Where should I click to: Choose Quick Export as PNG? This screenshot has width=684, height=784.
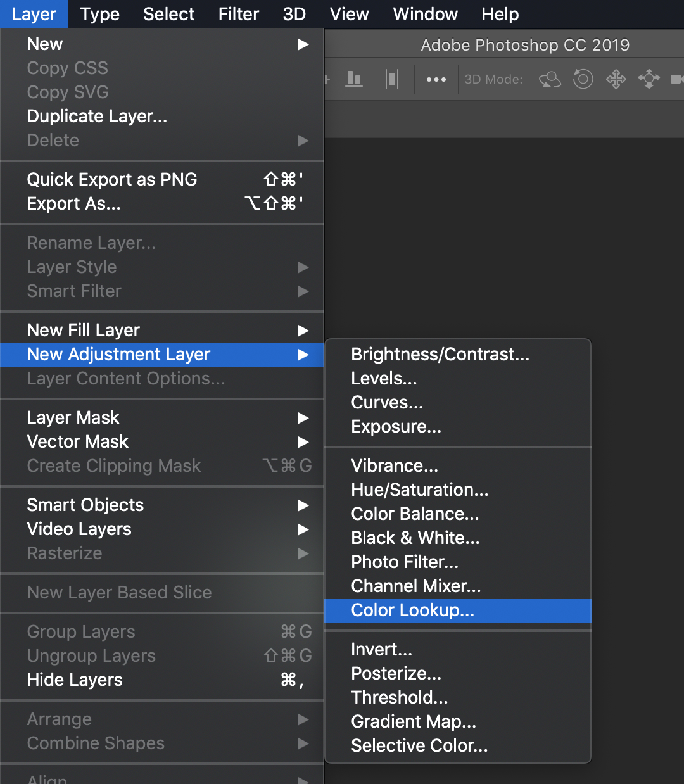(111, 180)
